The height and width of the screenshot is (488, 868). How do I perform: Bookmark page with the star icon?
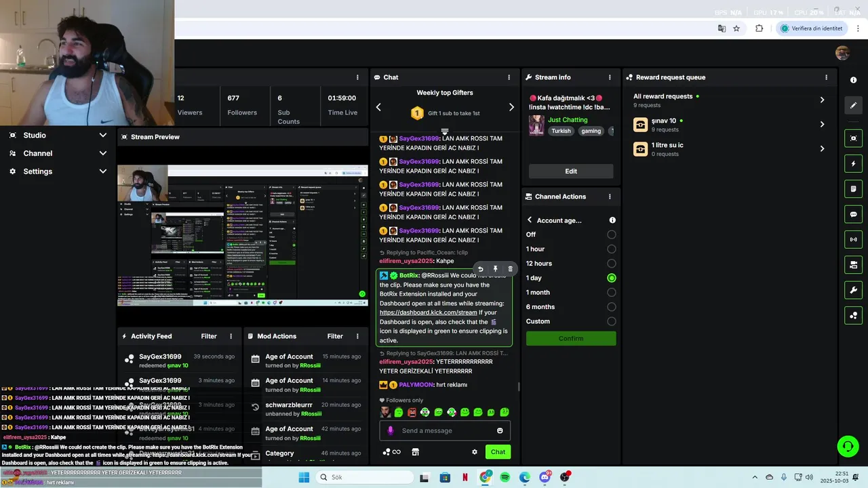pos(736,28)
